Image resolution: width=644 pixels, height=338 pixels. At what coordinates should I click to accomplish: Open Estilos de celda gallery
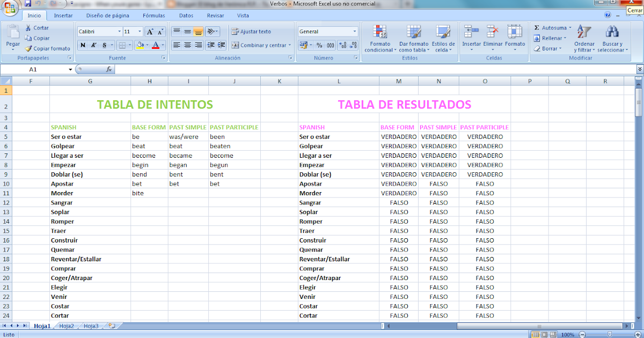(443, 39)
